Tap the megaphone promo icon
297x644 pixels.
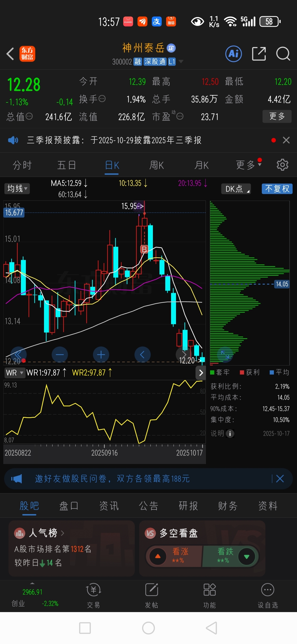pyautogui.click(x=16, y=479)
